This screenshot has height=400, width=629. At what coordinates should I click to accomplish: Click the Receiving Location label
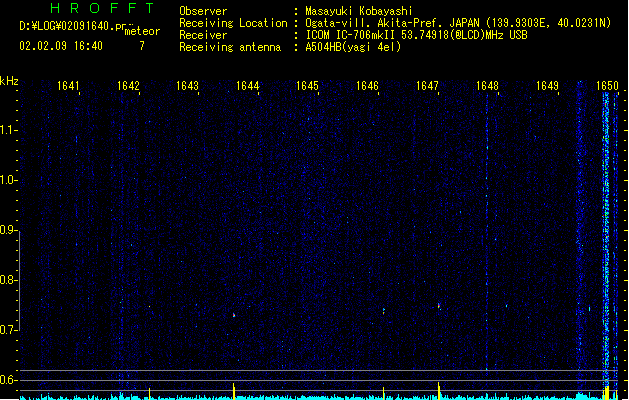(233, 23)
